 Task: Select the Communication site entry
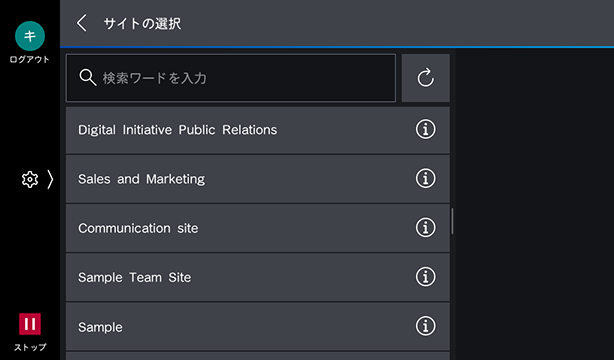point(258,228)
